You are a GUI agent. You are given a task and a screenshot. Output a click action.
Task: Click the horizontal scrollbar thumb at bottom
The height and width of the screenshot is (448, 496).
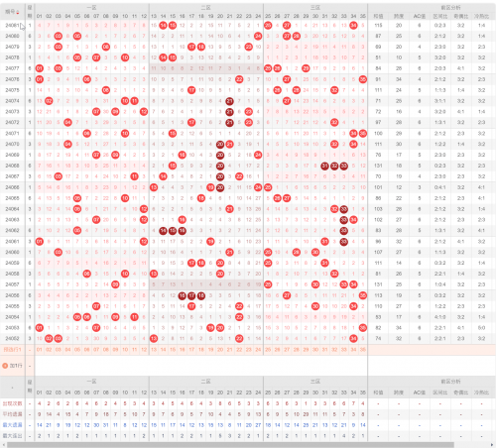[230, 445]
